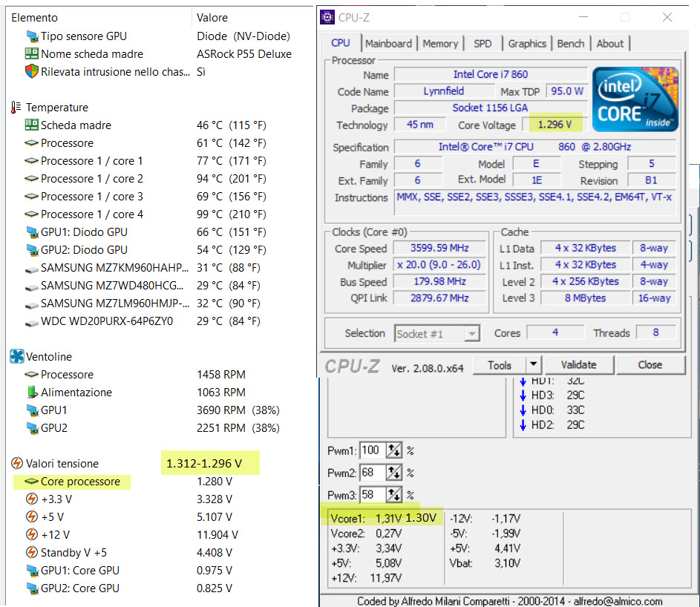Click the WDC WD20PURX drive icon

tap(31, 323)
